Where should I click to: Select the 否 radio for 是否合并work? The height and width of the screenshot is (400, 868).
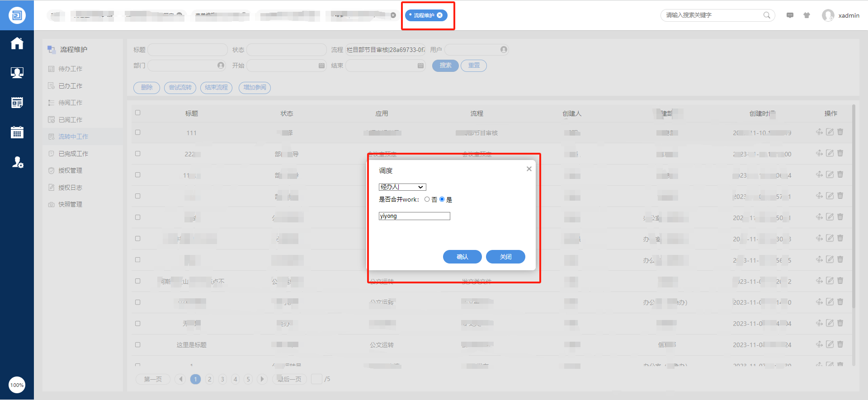tap(427, 199)
